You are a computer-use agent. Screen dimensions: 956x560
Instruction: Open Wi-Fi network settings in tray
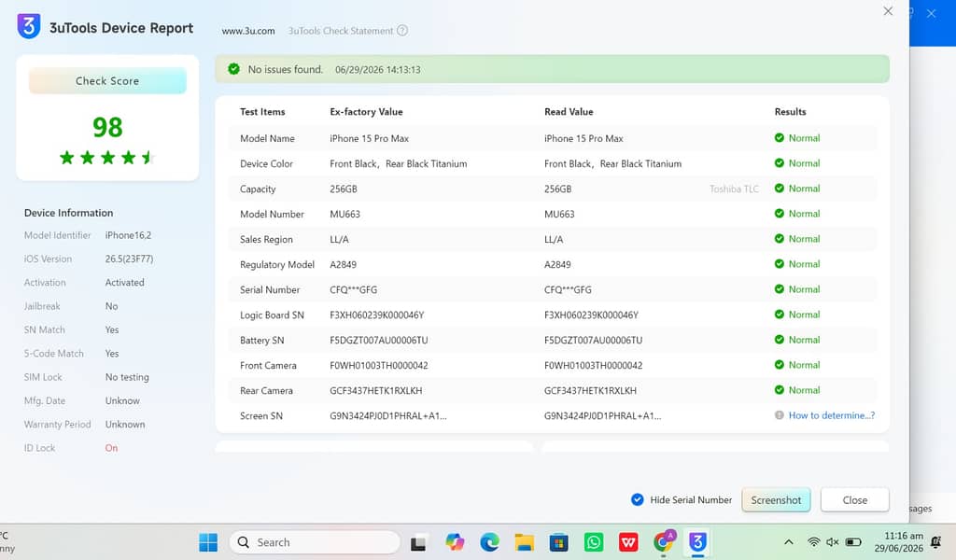(813, 542)
